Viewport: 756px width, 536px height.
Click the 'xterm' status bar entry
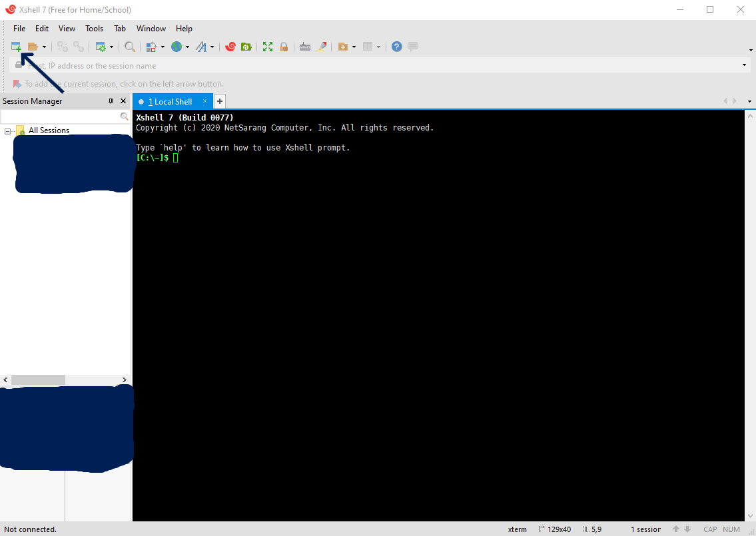(518, 529)
